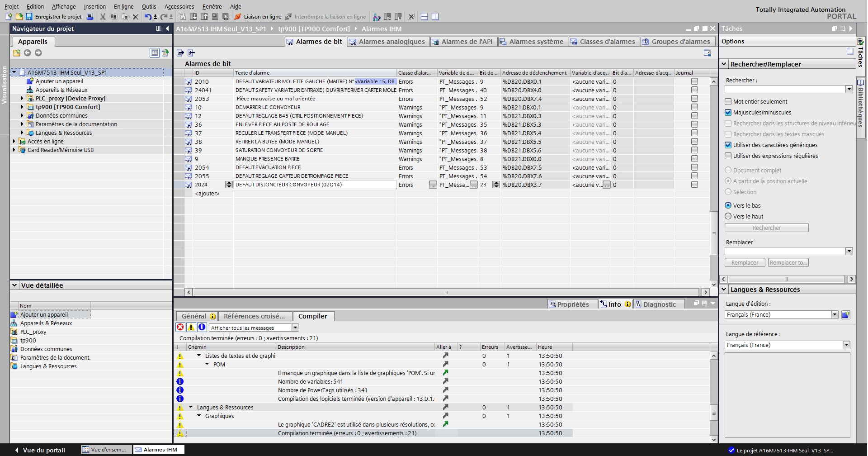Expand the 'PLC_proxy [Device Proxy]' tree node
The height and width of the screenshot is (456, 868).
22,98
